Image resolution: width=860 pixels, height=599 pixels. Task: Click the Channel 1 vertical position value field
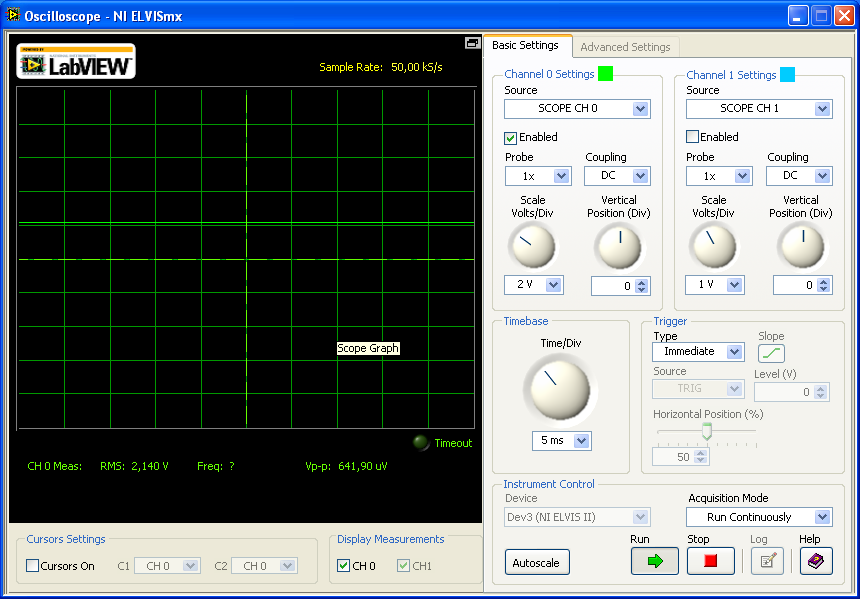pos(795,285)
